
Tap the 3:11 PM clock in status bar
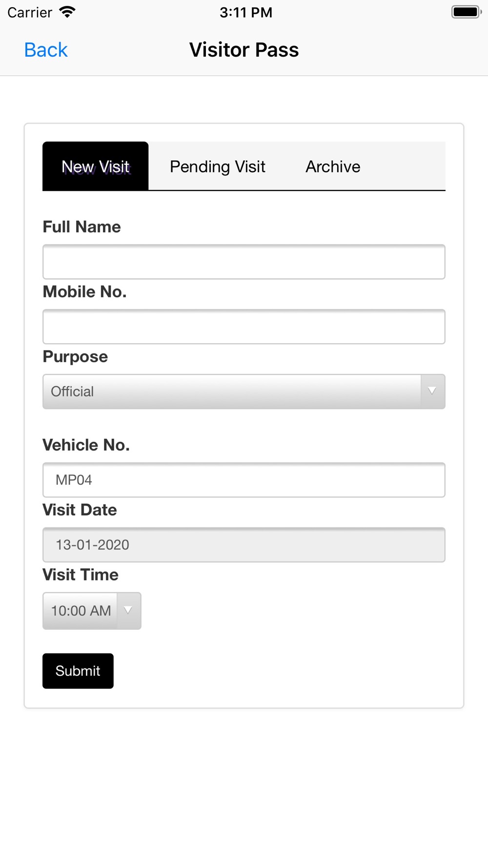coord(245,12)
